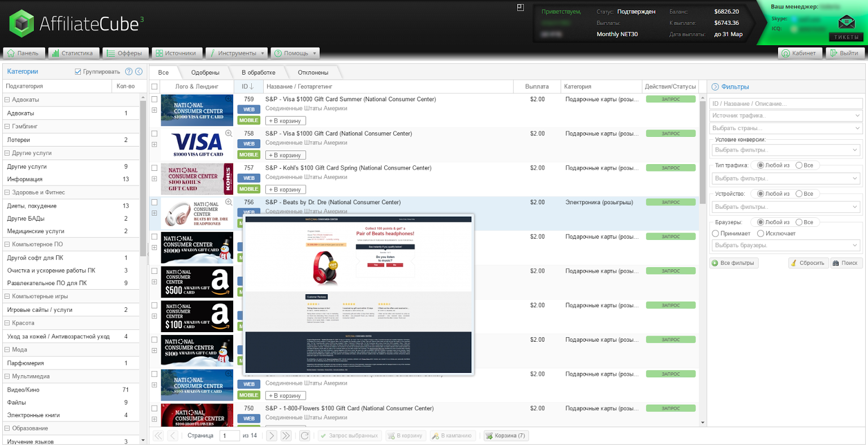Switch to the Одобрены tab
Image resolution: width=868 pixels, height=447 pixels.
[205, 72]
